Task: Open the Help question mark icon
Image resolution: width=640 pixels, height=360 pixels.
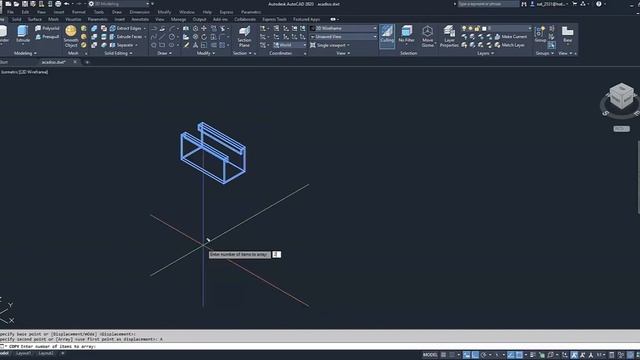Action: (599, 4)
